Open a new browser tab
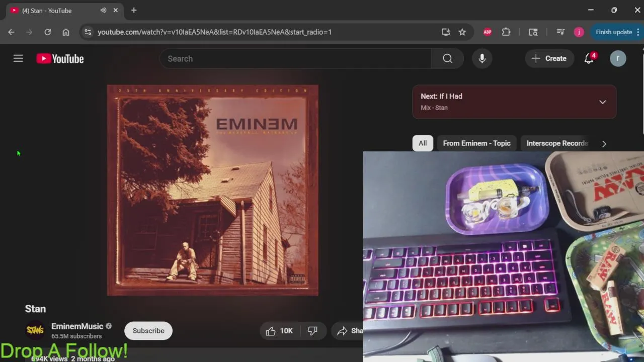Screen dimensions: 644x362 pos(133,10)
